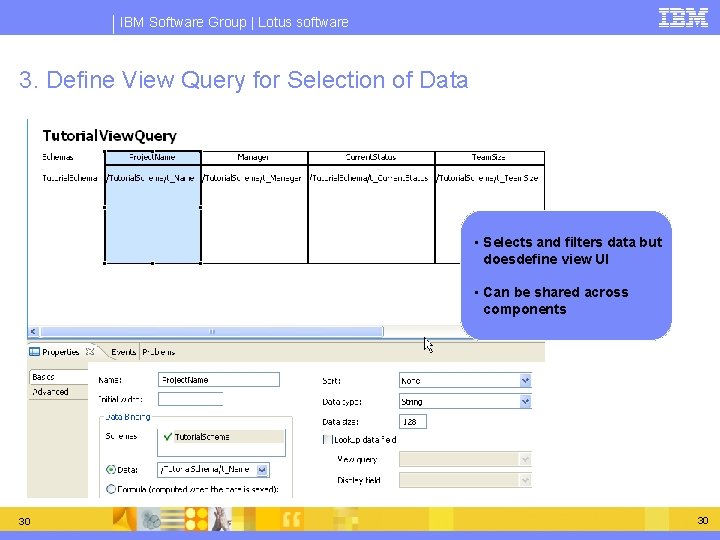Click the TutorialViewQuery title

(x=109, y=136)
